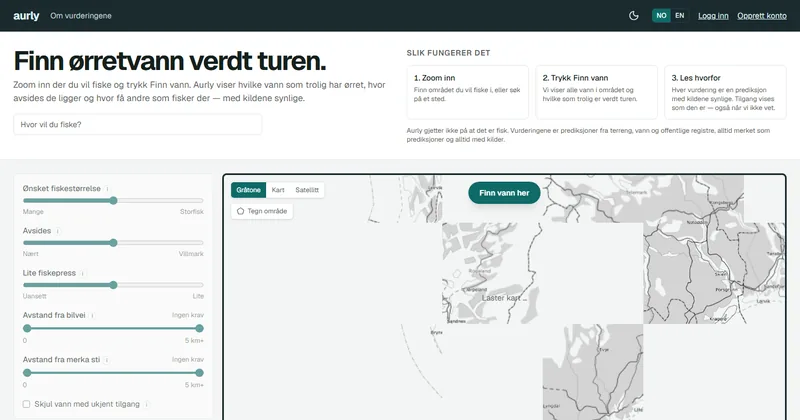Switch language to NO
The image size is (800, 420).
coord(661,16)
